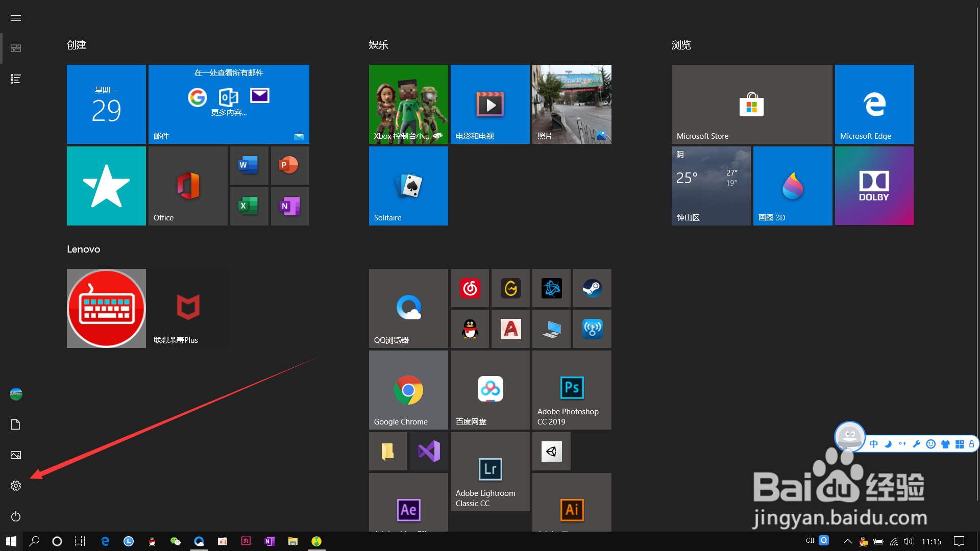Image resolution: width=980 pixels, height=551 pixels.
Task: Open the Photos tile thumbnail
Action: (572, 105)
